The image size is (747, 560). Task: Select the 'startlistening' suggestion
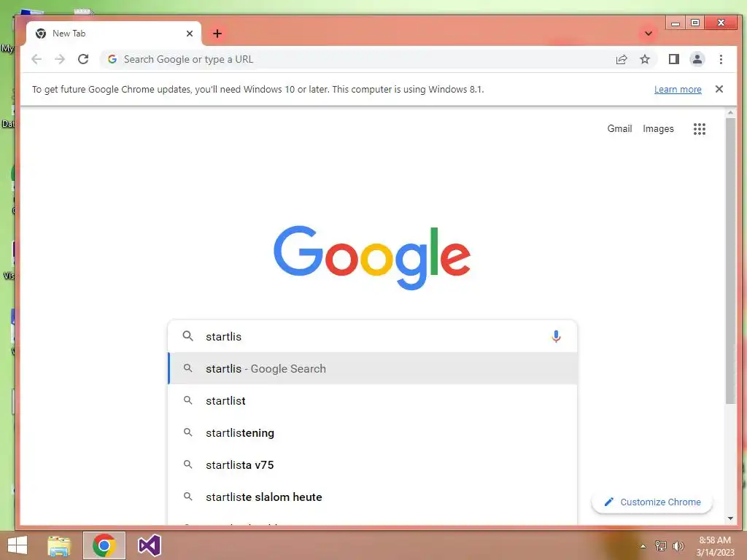pos(373,433)
